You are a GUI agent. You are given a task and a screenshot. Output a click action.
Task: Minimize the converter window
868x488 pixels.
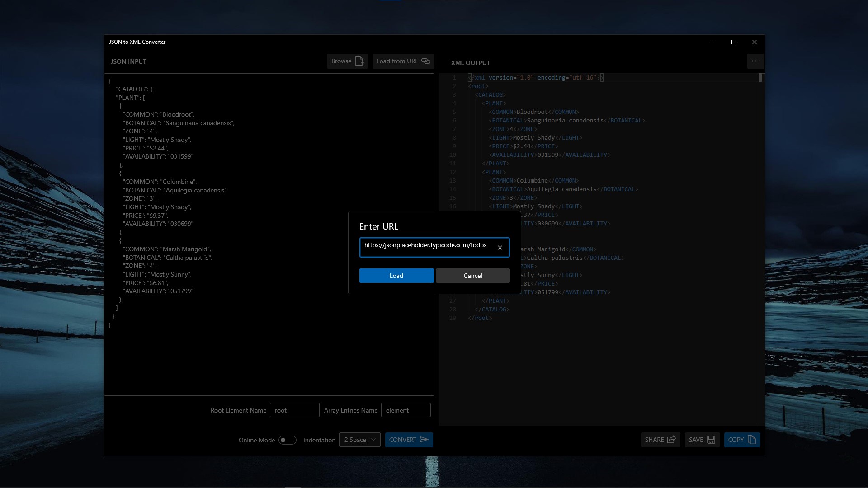click(713, 42)
